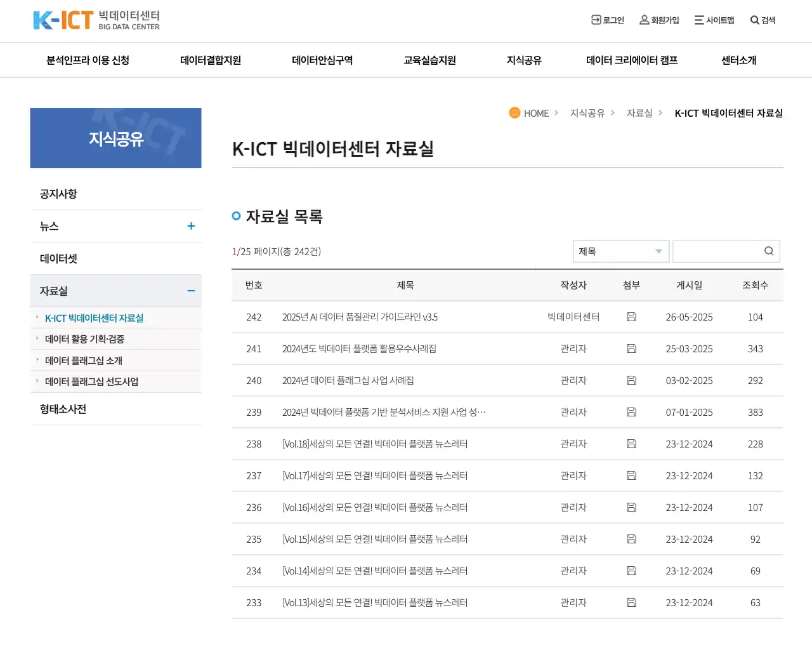812x650 pixels.
Task: Click the 검색 search icon in header
Action: point(754,20)
